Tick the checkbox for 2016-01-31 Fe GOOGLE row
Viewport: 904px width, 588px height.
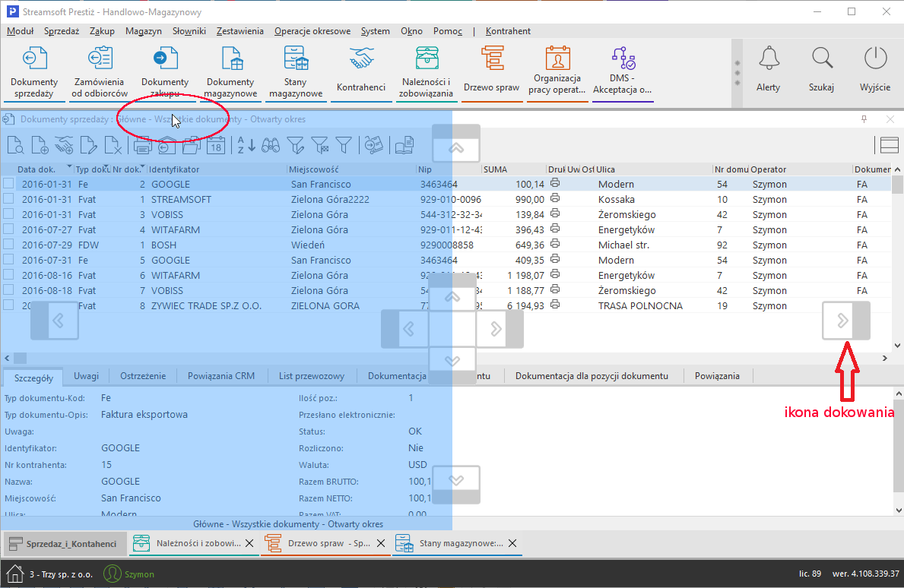[x=8, y=184]
